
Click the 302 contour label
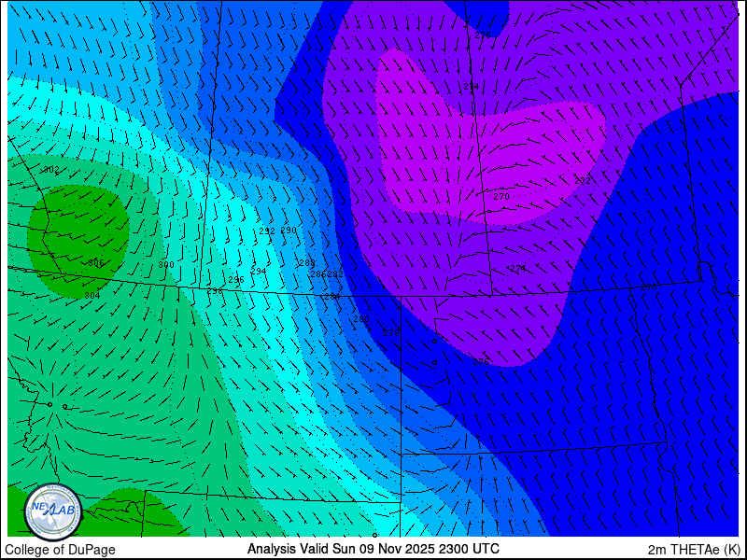[x=51, y=170]
